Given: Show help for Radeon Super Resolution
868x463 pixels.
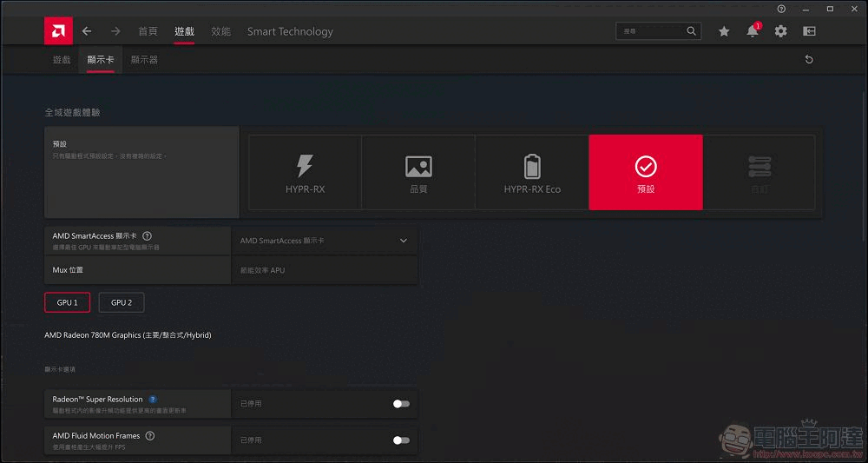Looking at the screenshot, I should click(x=153, y=400).
